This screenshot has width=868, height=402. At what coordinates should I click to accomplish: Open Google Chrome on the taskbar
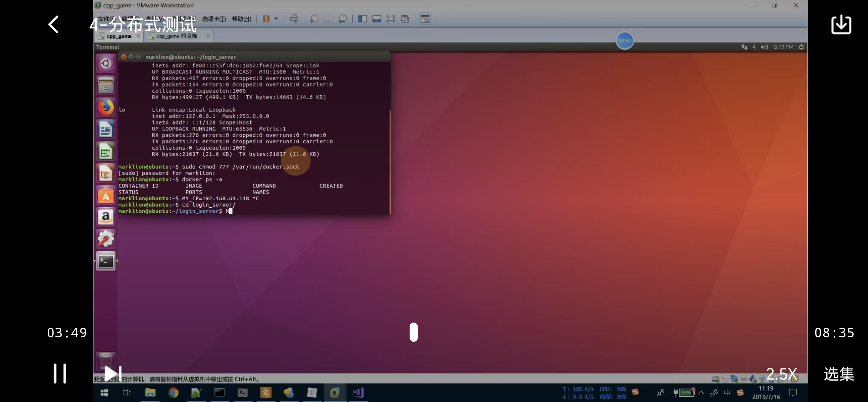(x=173, y=393)
